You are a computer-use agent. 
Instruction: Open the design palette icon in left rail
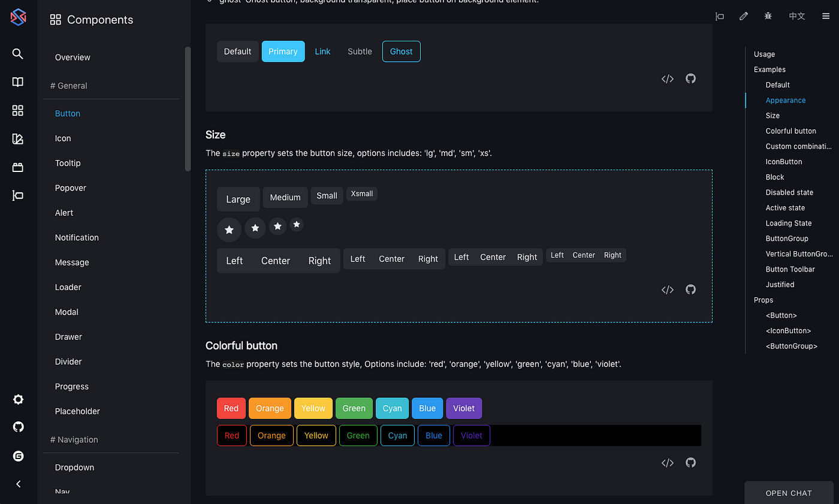click(18, 139)
